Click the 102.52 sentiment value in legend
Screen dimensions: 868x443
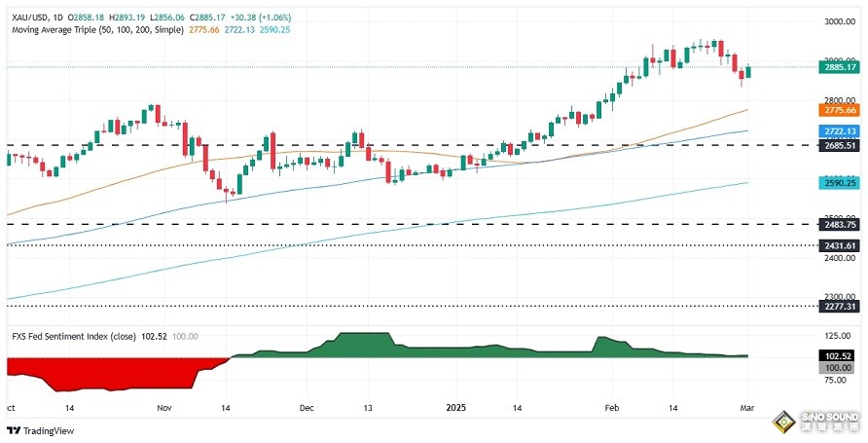coord(155,336)
